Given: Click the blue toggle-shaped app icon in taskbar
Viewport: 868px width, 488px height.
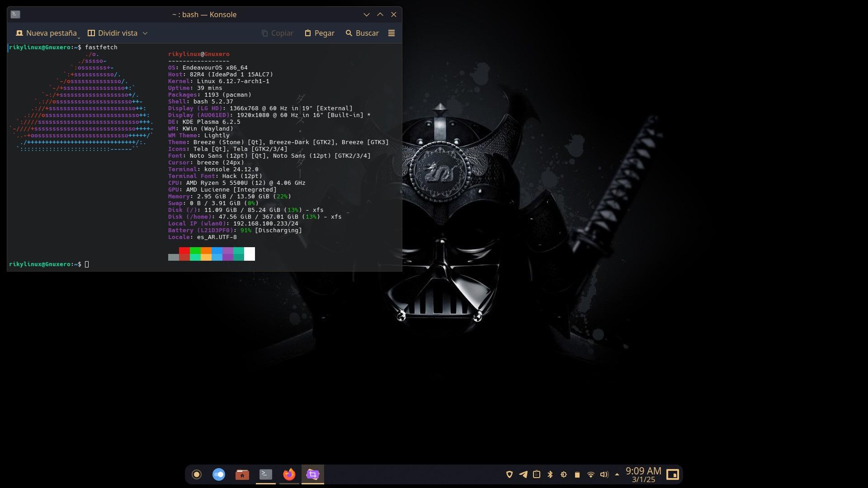Looking at the screenshot, I should tap(219, 474).
